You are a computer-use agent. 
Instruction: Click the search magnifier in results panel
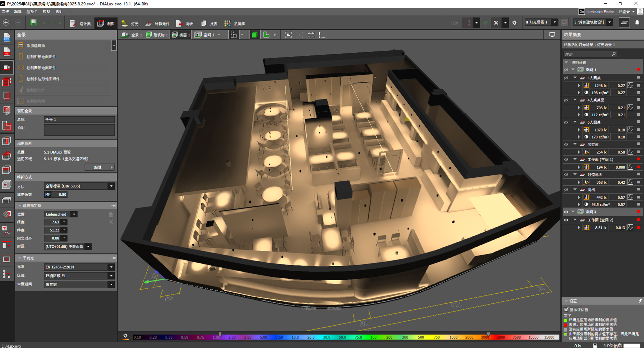click(x=614, y=54)
